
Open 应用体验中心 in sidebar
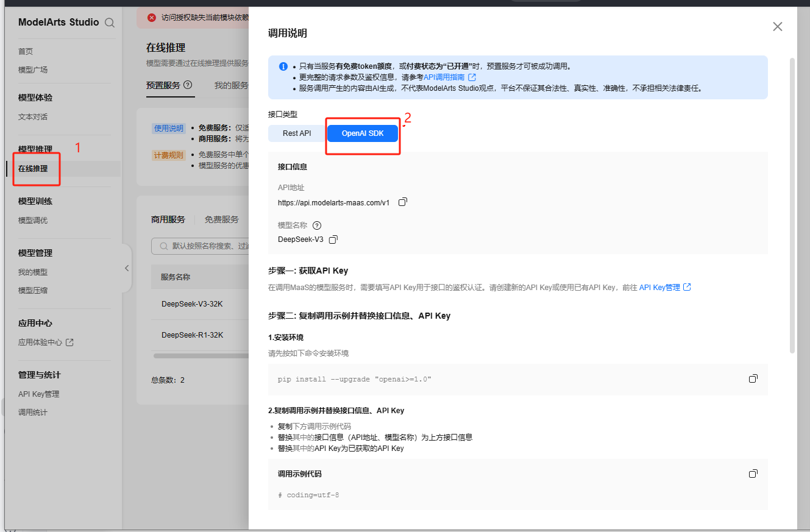(x=40, y=342)
